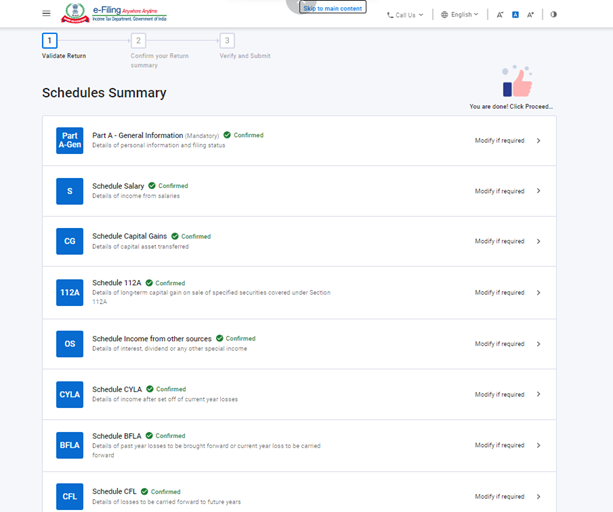Viewport: 613px width, 512px height.
Task: Select step 2 Confirm your Return summary
Action: 138,41
